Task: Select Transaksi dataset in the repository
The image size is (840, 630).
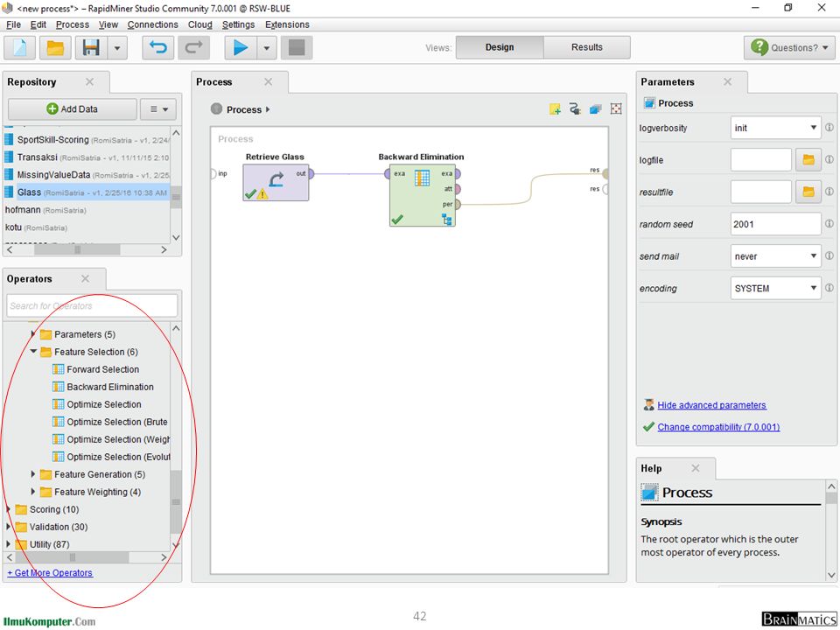Action: [x=87, y=157]
